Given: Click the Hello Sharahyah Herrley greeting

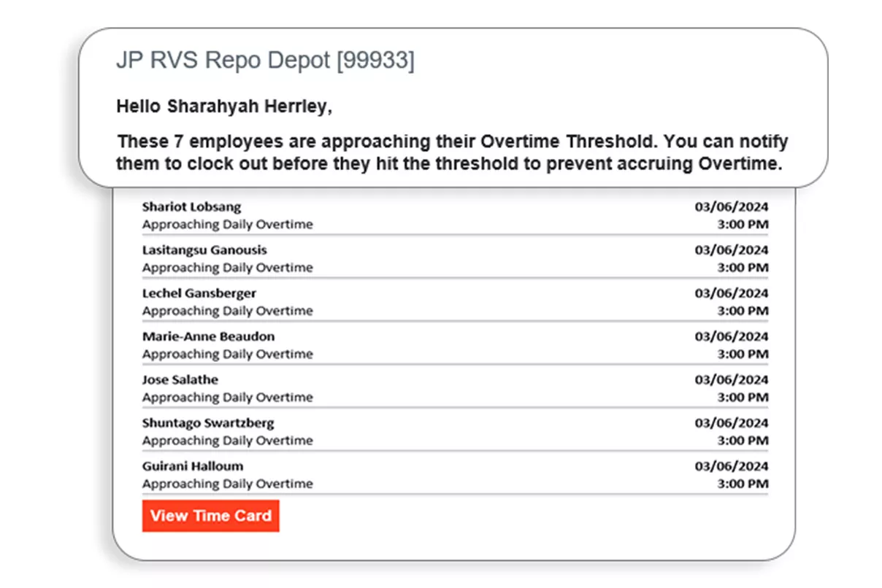Looking at the screenshot, I should [224, 107].
